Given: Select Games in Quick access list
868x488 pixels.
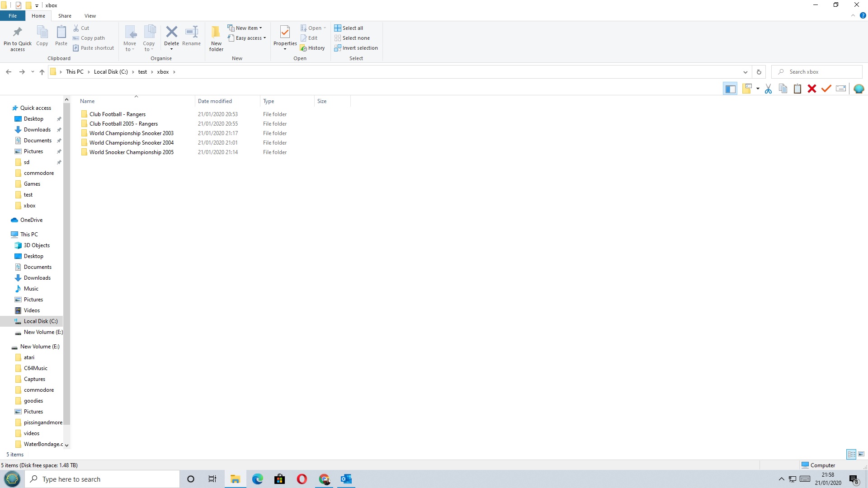Looking at the screenshot, I should click(32, 184).
